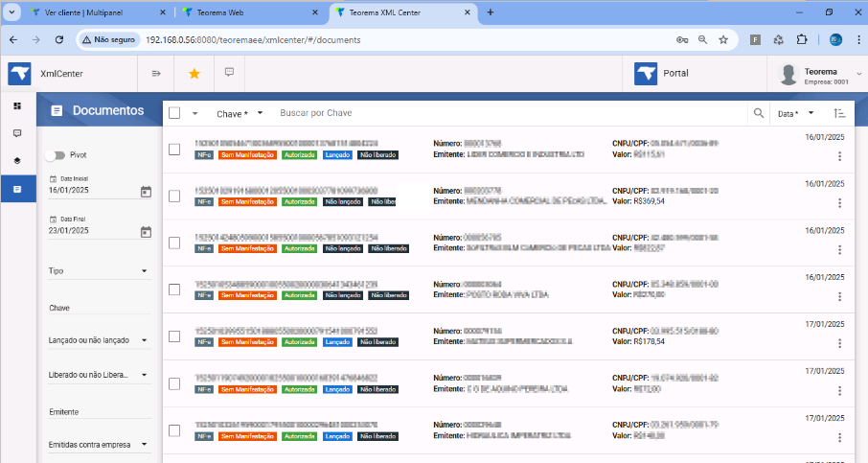Close the Teorema Web tab
The width and height of the screenshot is (868, 463).
[315, 12]
